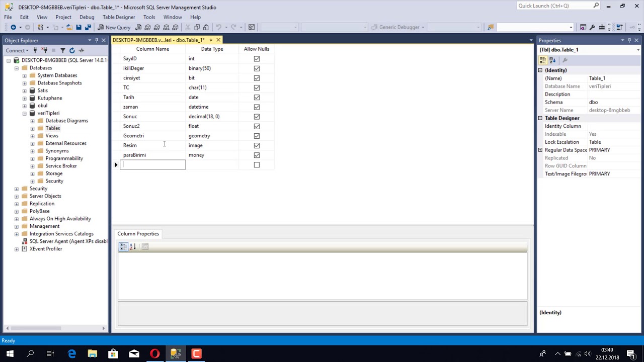Uncheck Allow Nulls for Tarih column
644x362 pixels.
pyautogui.click(x=257, y=97)
